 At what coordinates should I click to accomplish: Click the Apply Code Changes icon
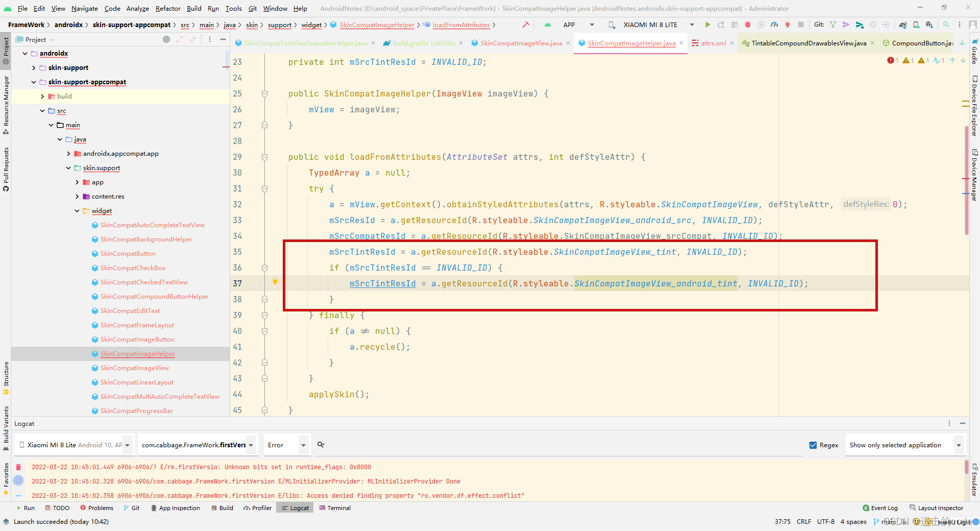tap(734, 25)
